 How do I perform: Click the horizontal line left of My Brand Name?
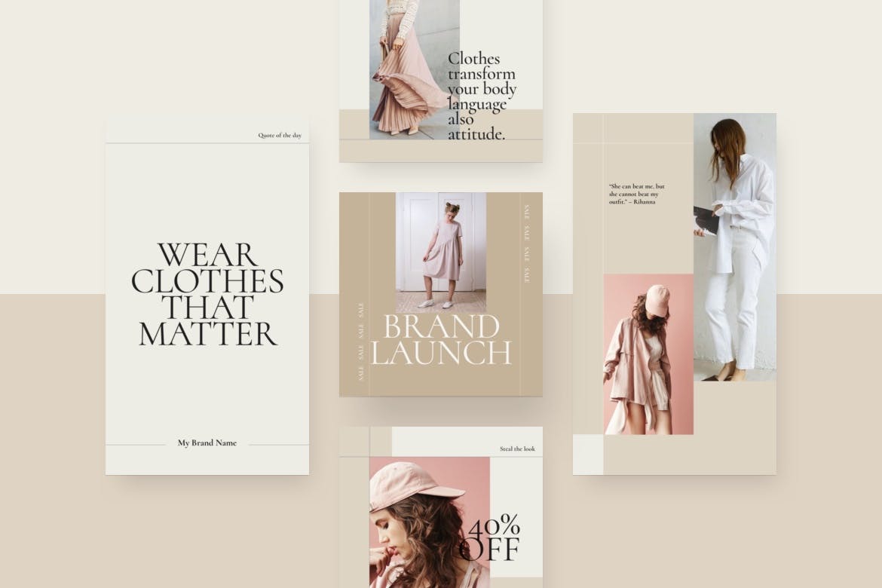(136, 445)
